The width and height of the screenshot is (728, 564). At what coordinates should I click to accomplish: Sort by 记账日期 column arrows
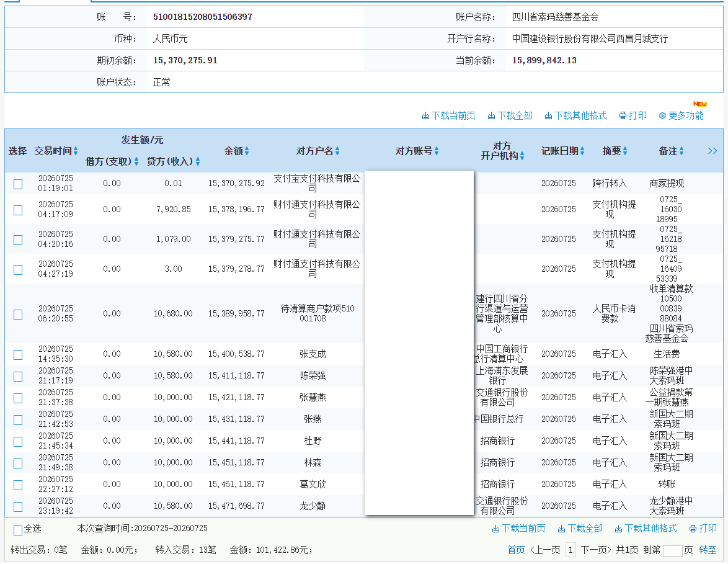(582, 151)
